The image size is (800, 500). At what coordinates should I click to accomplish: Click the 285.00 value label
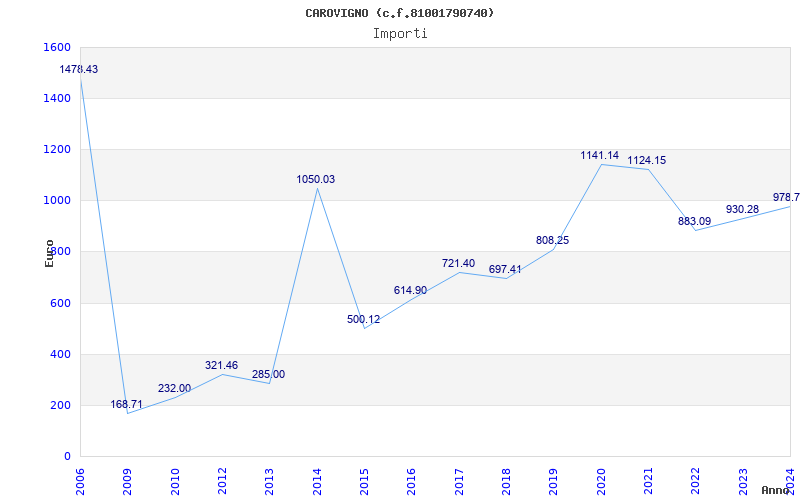pos(268,375)
